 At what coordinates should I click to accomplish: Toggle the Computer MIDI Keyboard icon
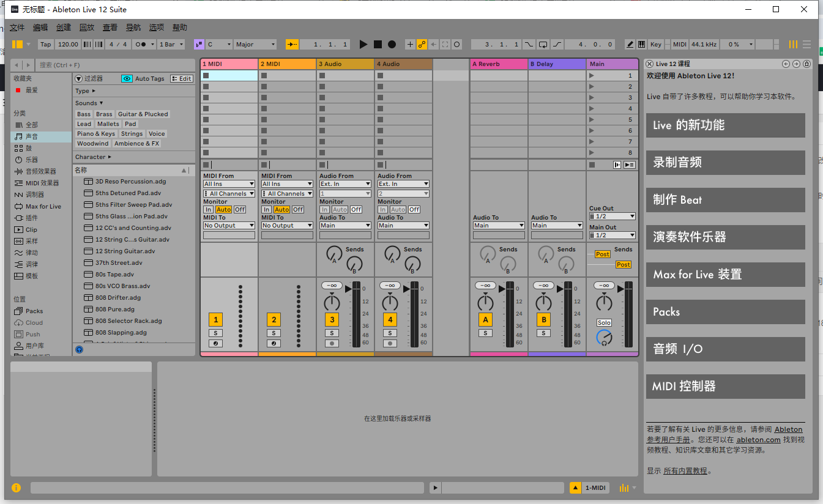tap(641, 45)
